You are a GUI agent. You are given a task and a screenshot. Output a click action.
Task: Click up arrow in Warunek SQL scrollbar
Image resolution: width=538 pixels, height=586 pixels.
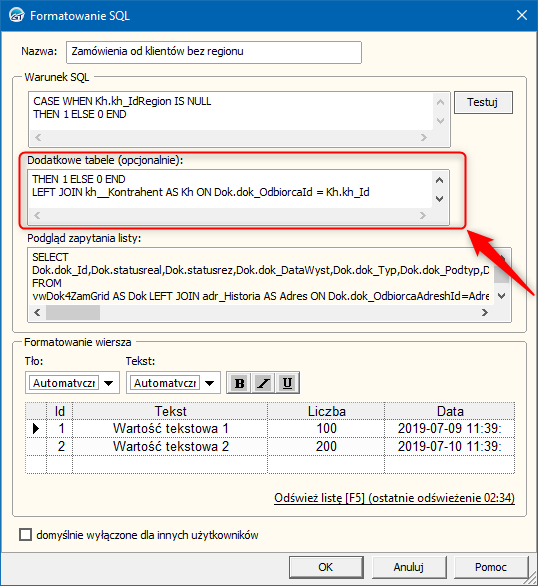440,102
